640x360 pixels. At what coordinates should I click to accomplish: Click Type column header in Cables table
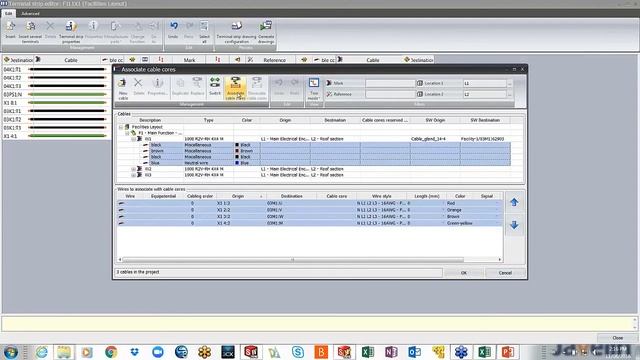(209, 120)
